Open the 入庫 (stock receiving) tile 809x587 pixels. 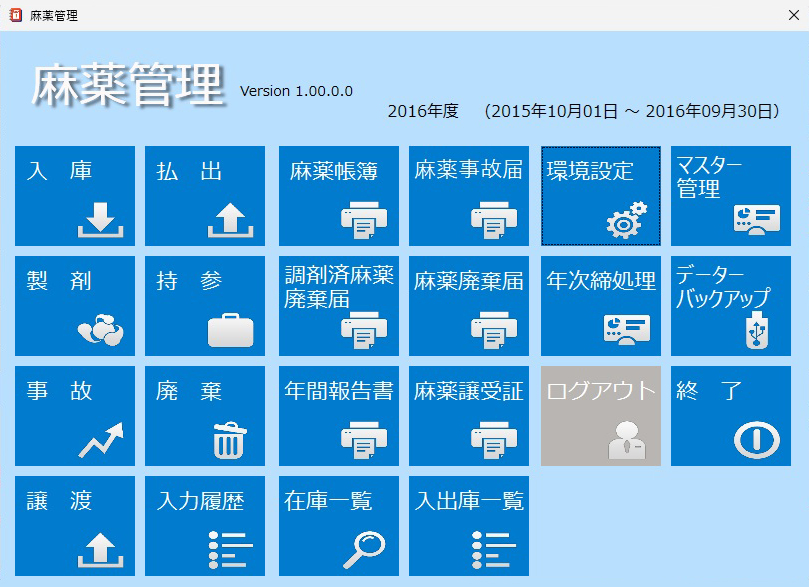(75, 196)
